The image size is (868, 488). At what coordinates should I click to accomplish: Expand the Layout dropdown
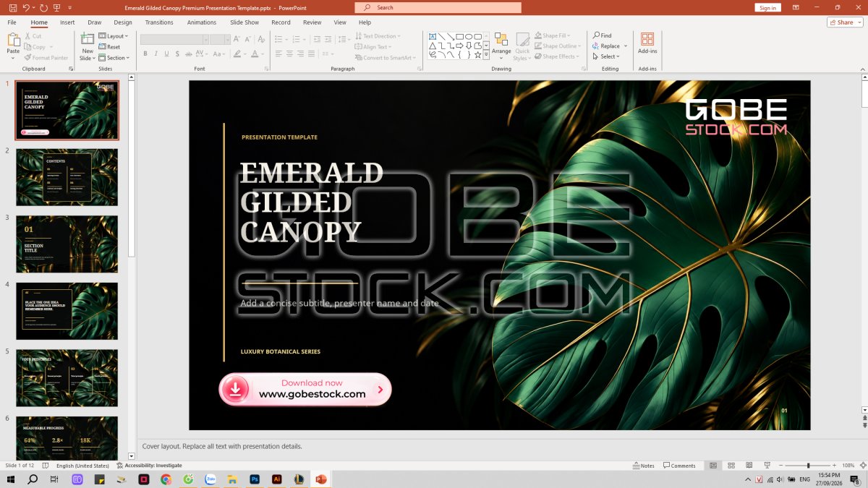(x=113, y=36)
